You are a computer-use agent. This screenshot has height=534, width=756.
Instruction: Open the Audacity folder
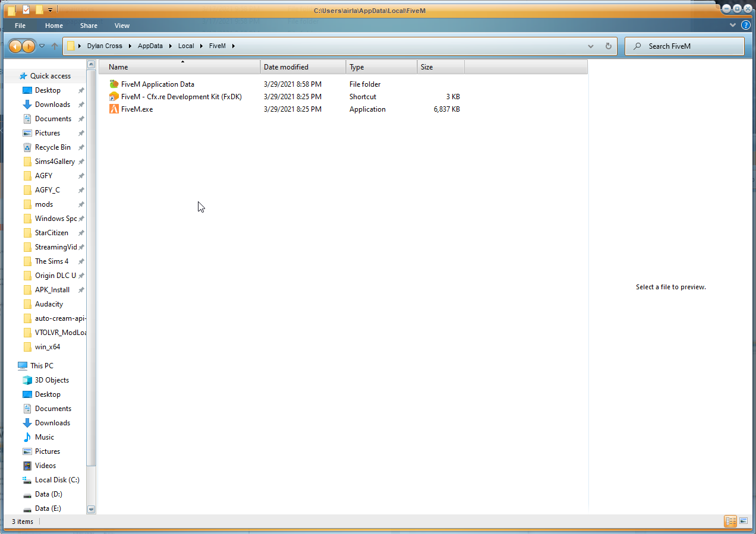[49, 304]
